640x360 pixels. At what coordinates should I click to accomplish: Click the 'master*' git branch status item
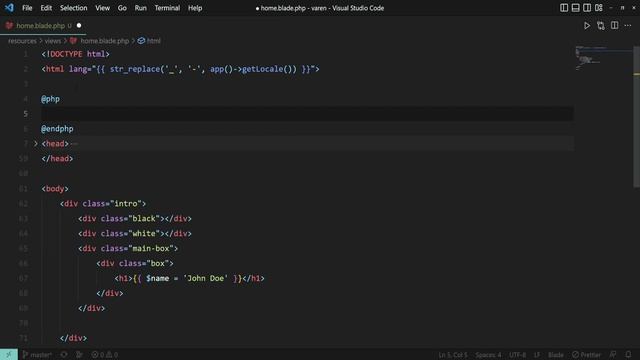[x=37, y=355]
